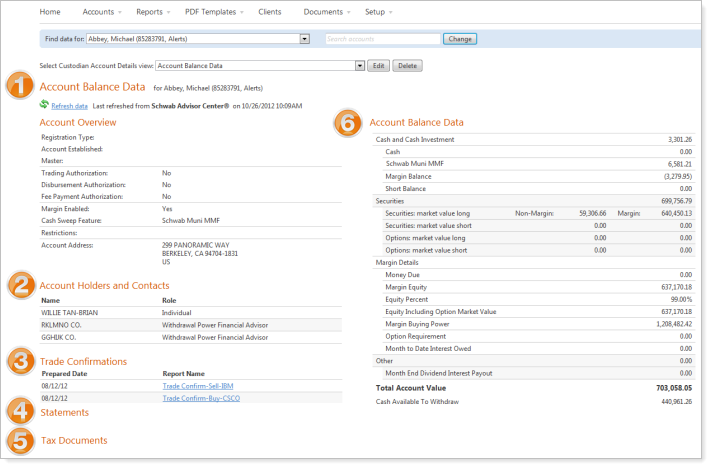The height and width of the screenshot is (468, 711).
Task: Click the Delete view button
Action: [x=406, y=65]
